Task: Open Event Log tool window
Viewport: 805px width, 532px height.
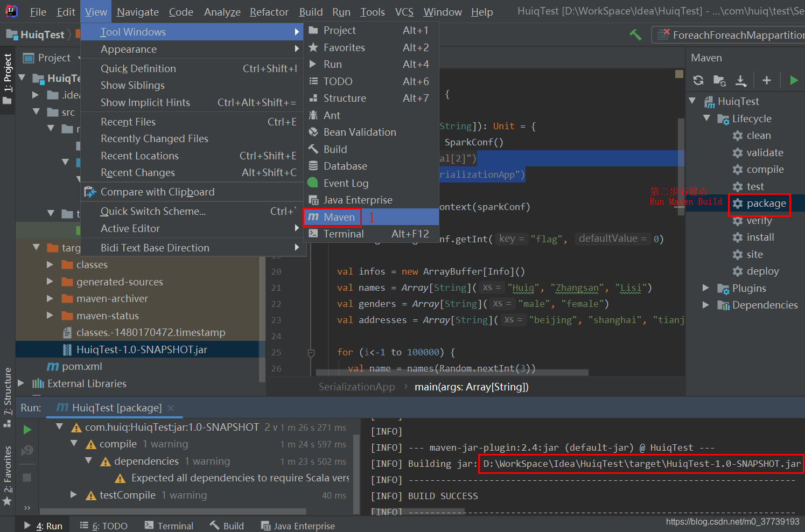Action: tap(372, 184)
